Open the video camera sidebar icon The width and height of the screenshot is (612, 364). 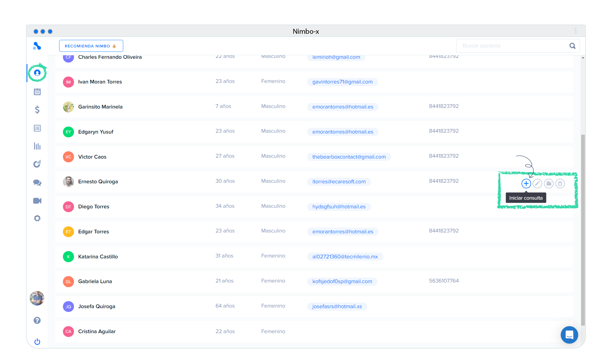[37, 201]
